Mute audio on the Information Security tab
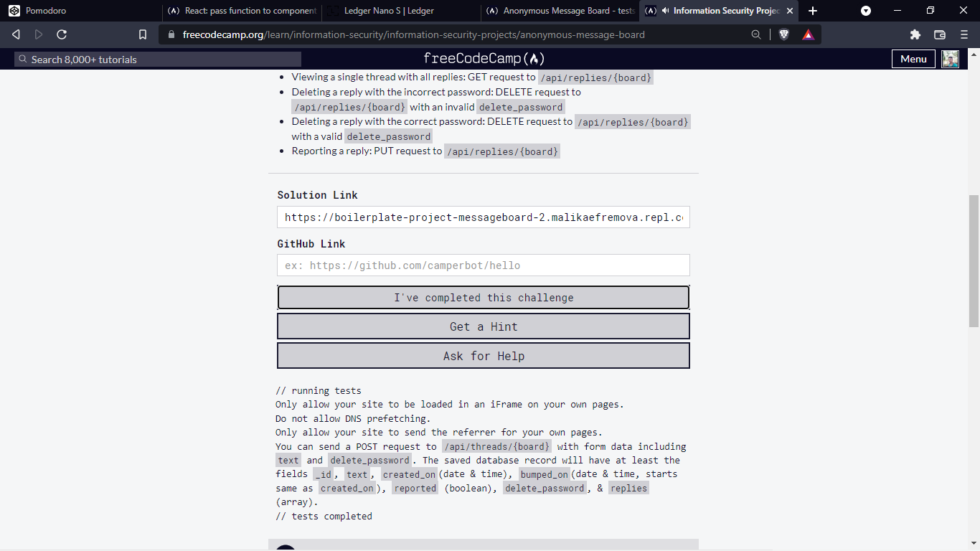 (666, 11)
